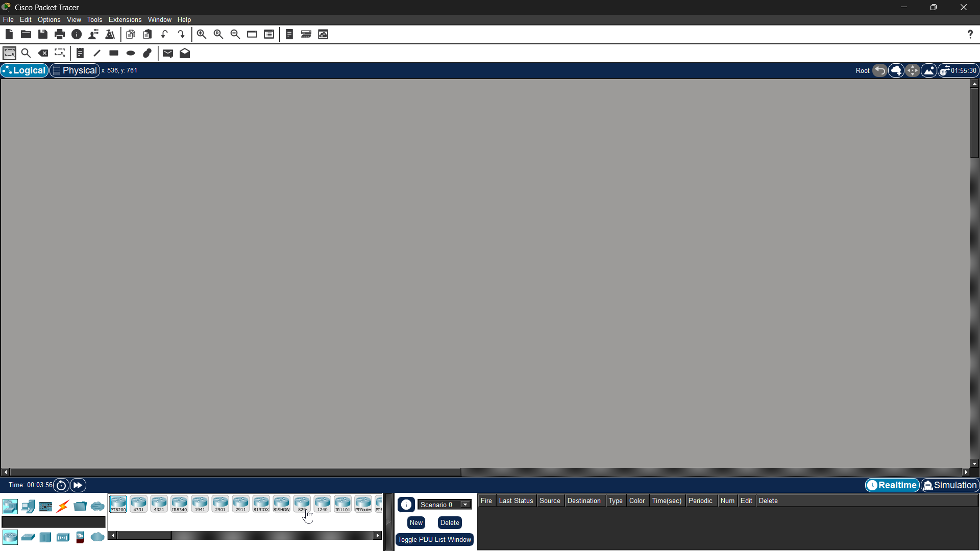Click the Toggle PDU List Window button
980x551 pixels.
[x=434, y=539]
